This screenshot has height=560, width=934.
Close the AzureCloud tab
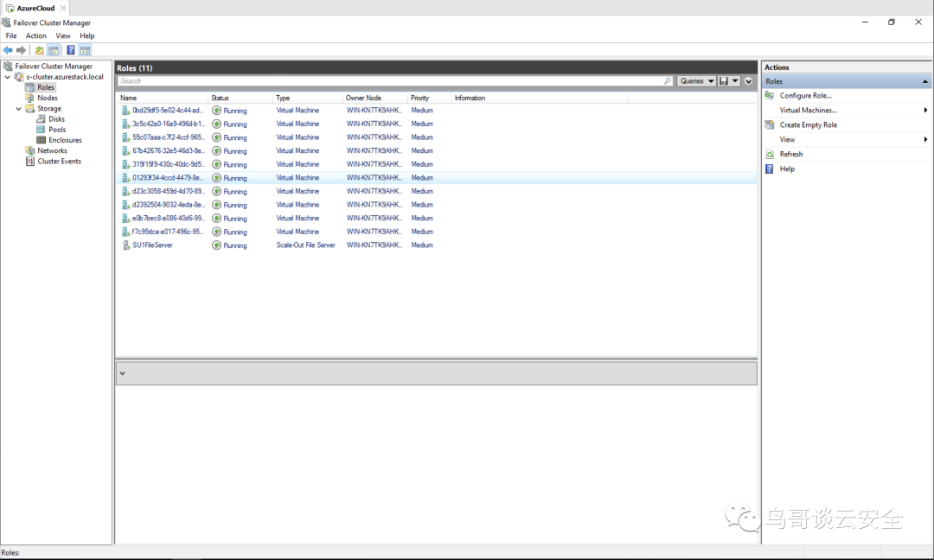pyautogui.click(x=63, y=9)
